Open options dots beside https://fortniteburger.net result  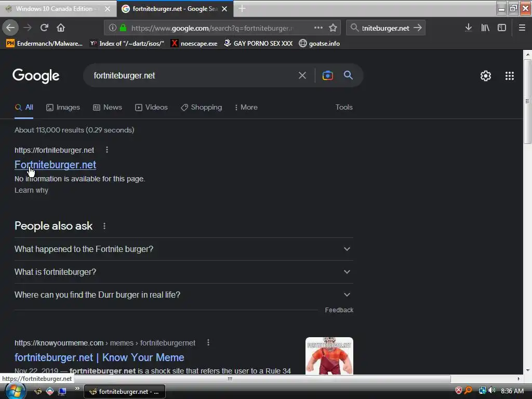click(107, 150)
